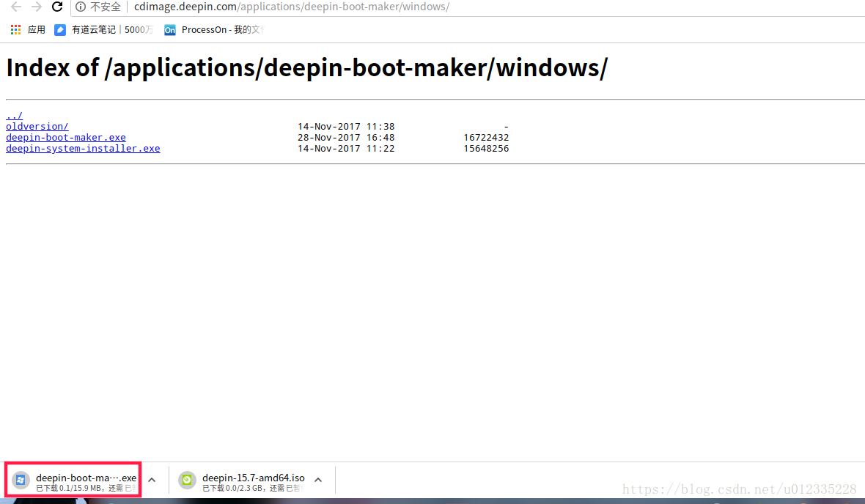
Task: Expand options for deepin-15.7-amd64.iso download
Action: (318, 481)
